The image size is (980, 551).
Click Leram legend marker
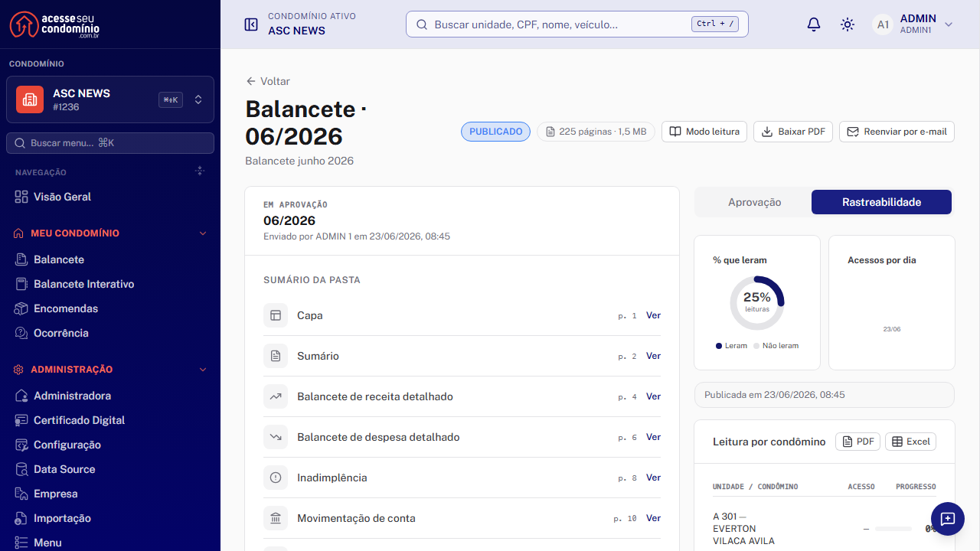[x=719, y=346]
